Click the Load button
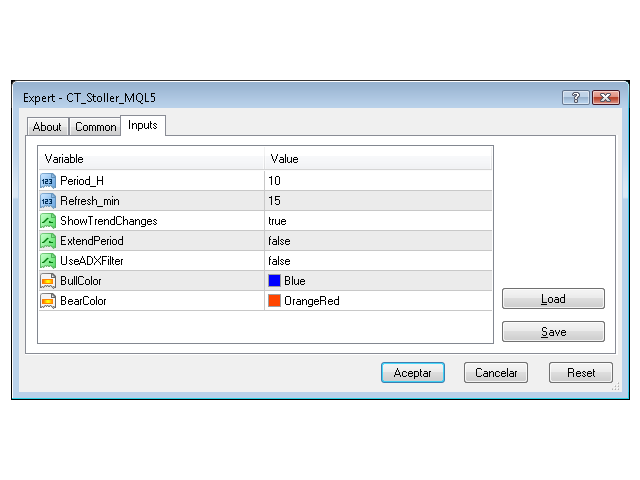The height and width of the screenshot is (480, 640). coord(553,299)
